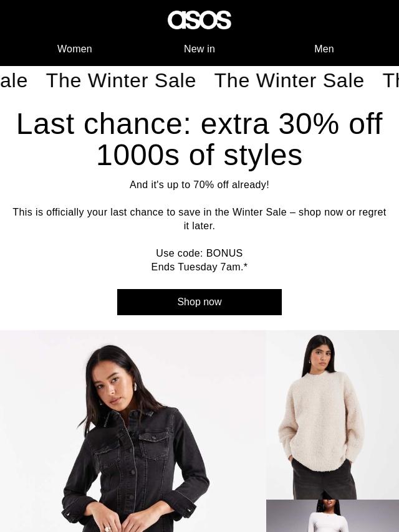This screenshot has height=532, width=399.
Task: Click 'The Winter Sale' text before cut-off 'Th'
Action: point(289,81)
